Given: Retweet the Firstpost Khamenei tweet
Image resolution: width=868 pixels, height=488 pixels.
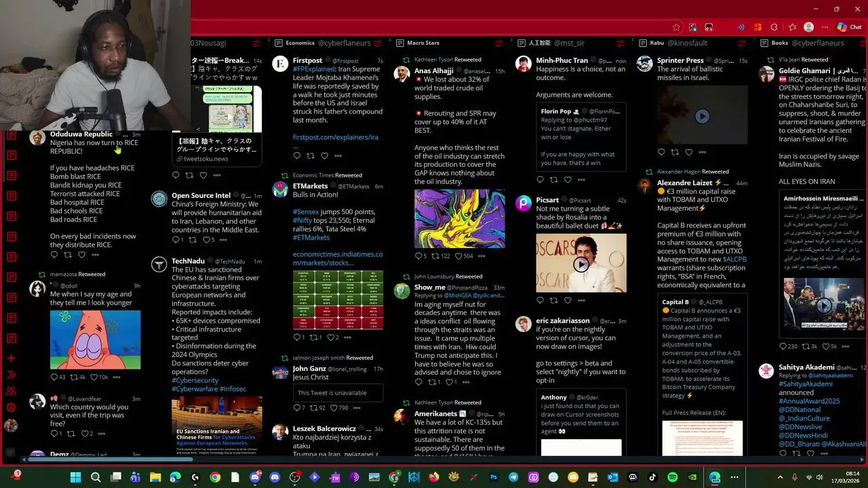Looking at the screenshot, I should click(311, 156).
